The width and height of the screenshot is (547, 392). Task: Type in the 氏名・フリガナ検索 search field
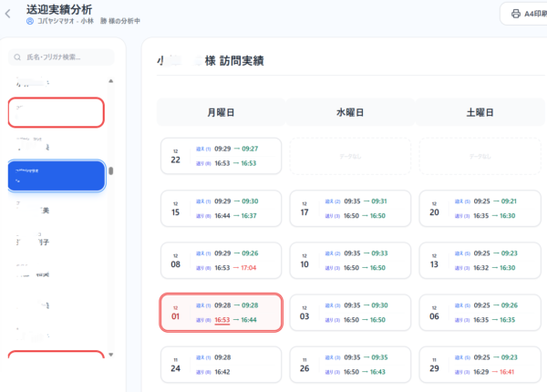pos(64,57)
